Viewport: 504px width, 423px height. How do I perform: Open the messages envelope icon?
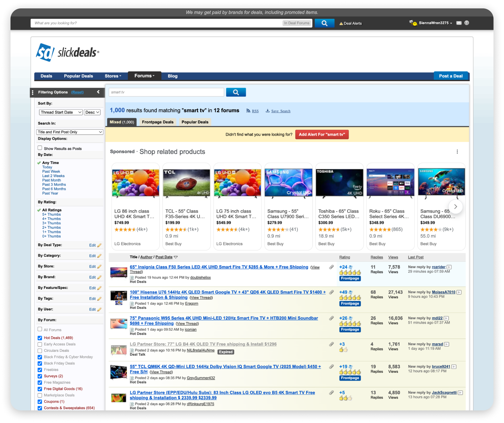point(459,23)
